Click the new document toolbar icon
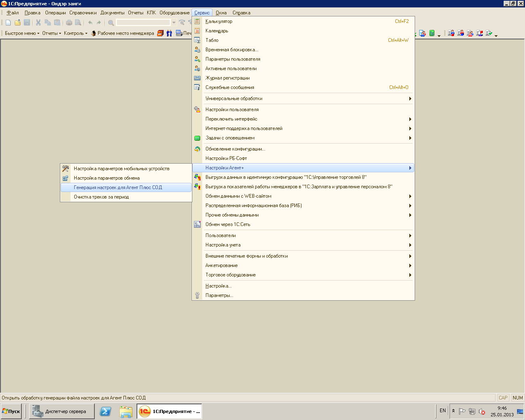The image size is (525, 420). pos(8,23)
